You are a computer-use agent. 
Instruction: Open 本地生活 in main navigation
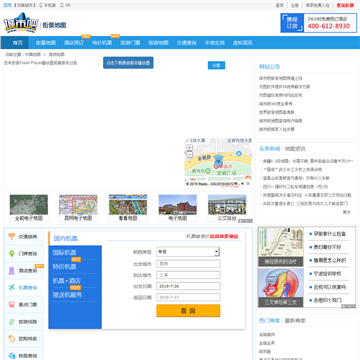215,43
